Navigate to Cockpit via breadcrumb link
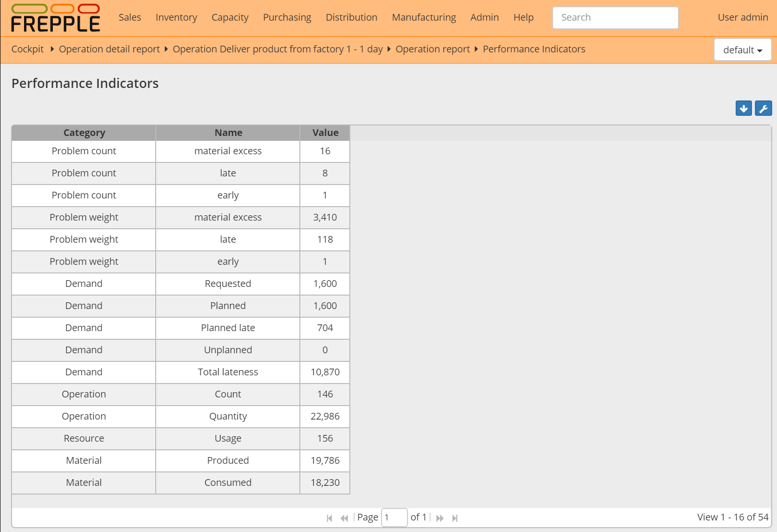 (x=27, y=49)
